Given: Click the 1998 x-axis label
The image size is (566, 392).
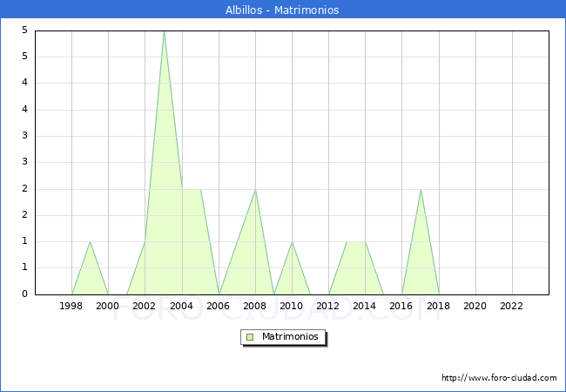Looking at the screenshot, I should [71, 306].
